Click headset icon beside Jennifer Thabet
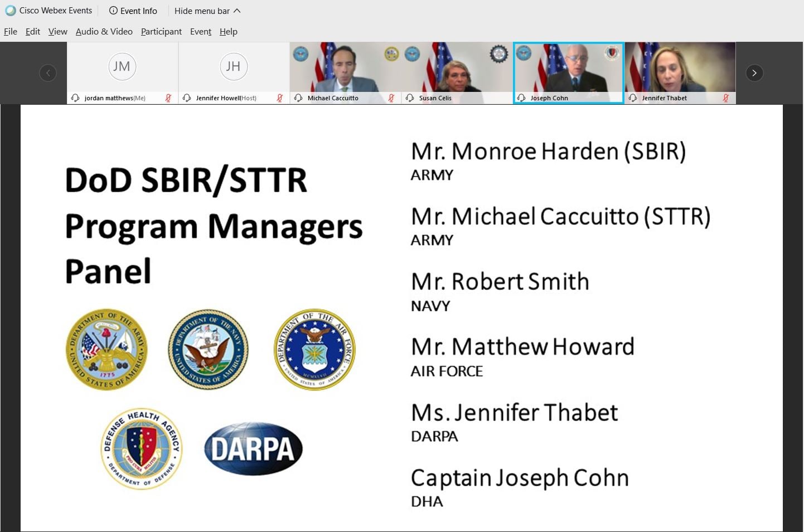The width and height of the screenshot is (804, 532). pos(633,98)
